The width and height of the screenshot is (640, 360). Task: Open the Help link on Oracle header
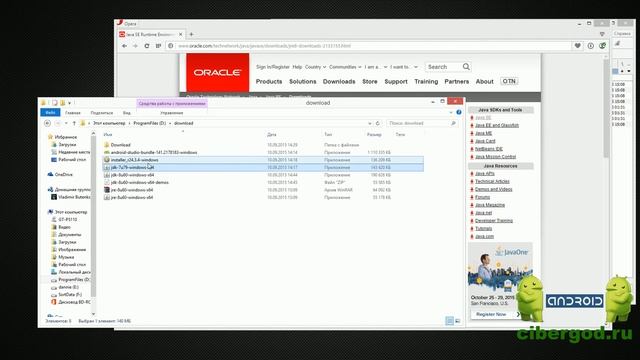tap(297, 67)
